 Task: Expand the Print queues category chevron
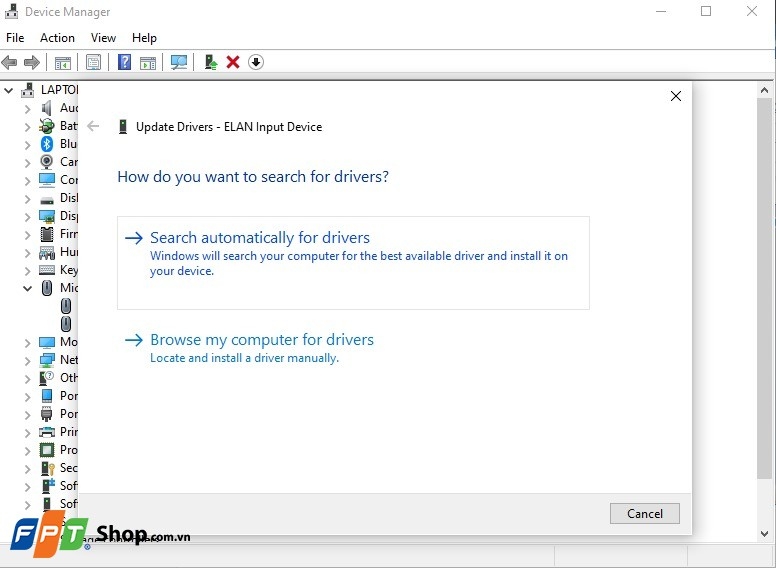(x=27, y=432)
